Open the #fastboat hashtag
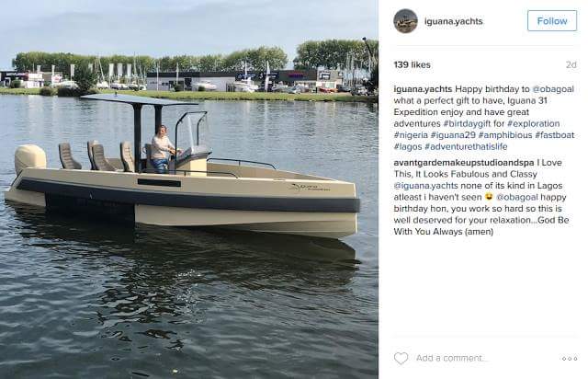Screen dimensions: 588x379 [555, 135]
